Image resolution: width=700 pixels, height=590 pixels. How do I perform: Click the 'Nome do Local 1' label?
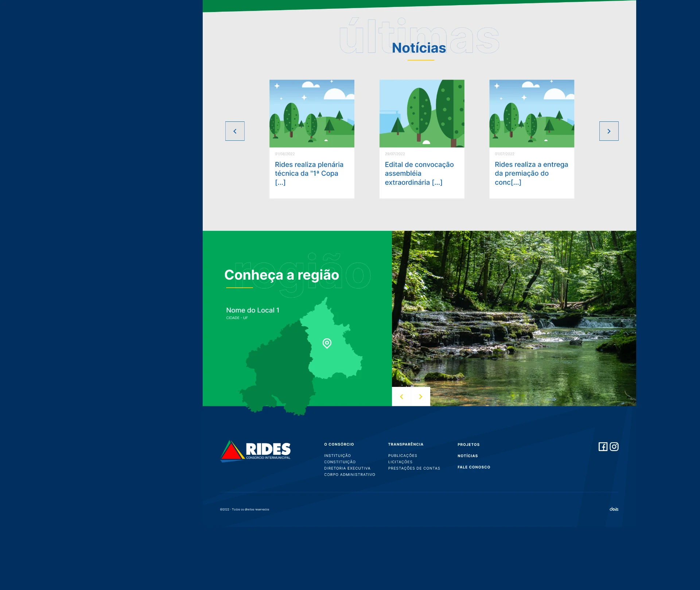click(x=253, y=310)
